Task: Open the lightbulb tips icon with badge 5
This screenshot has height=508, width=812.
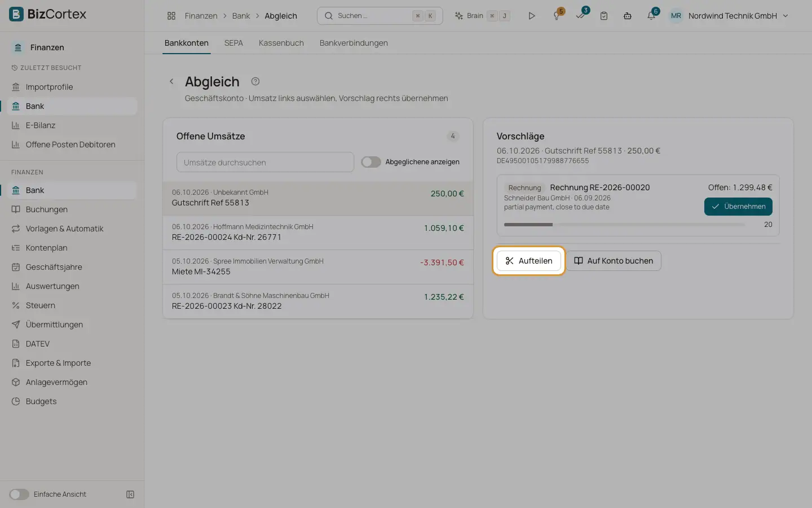Action: click(x=557, y=15)
